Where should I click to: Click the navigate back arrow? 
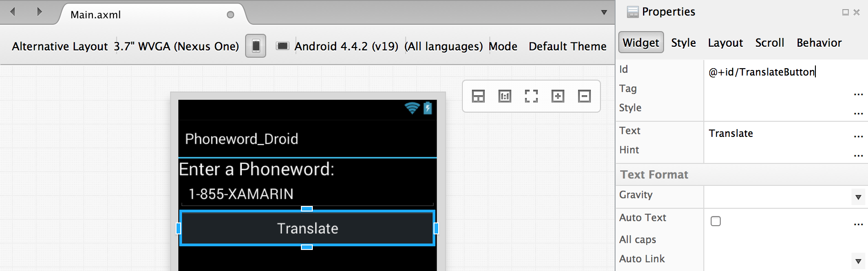tap(13, 12)
